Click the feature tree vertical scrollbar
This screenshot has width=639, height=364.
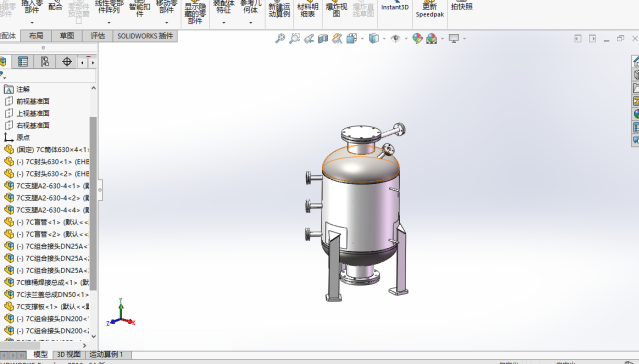[93, 204]
